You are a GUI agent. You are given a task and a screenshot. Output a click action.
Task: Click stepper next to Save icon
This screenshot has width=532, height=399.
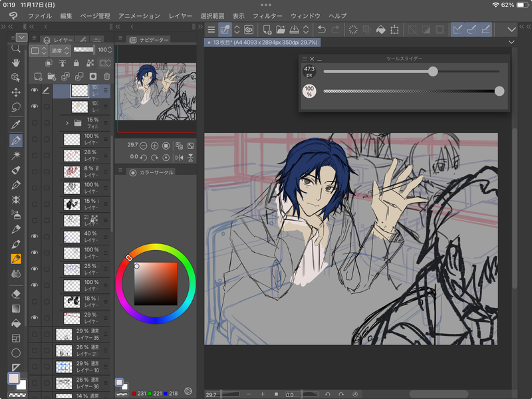tap(306, 30)
